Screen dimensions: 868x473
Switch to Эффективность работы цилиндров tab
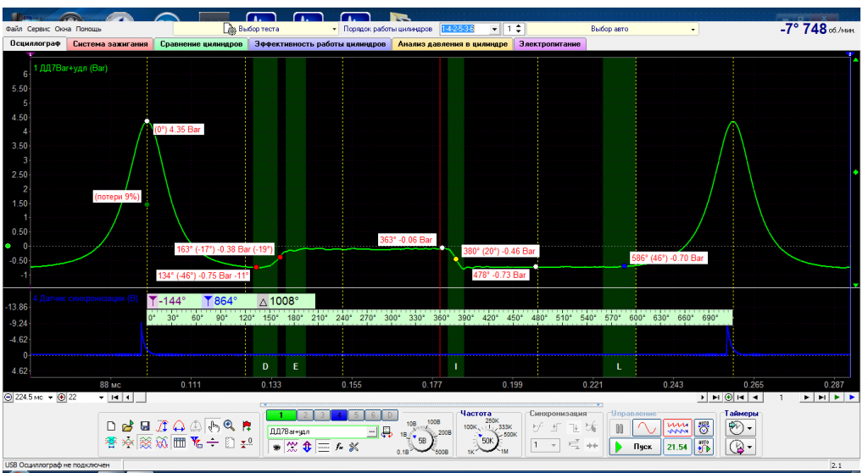click(x=320, y=44)
